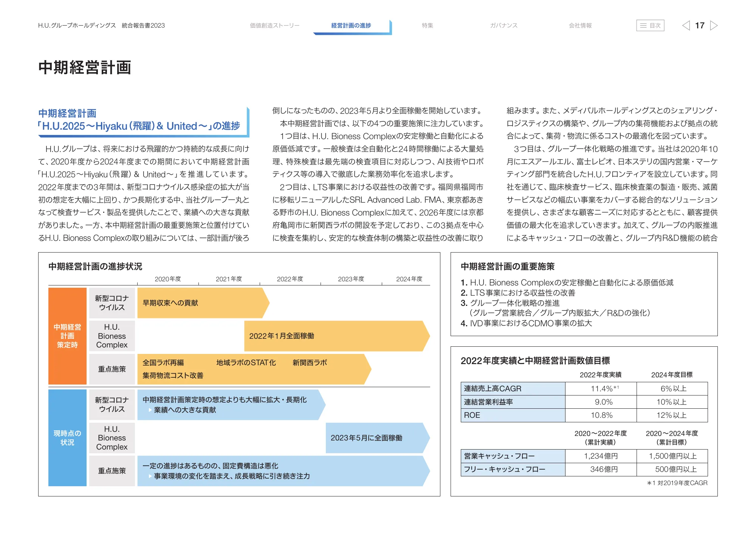Image resolution: width=756 pixels, height=535 pixels.
Task: Go to the previous page arrow
Action: click(686, 25)
